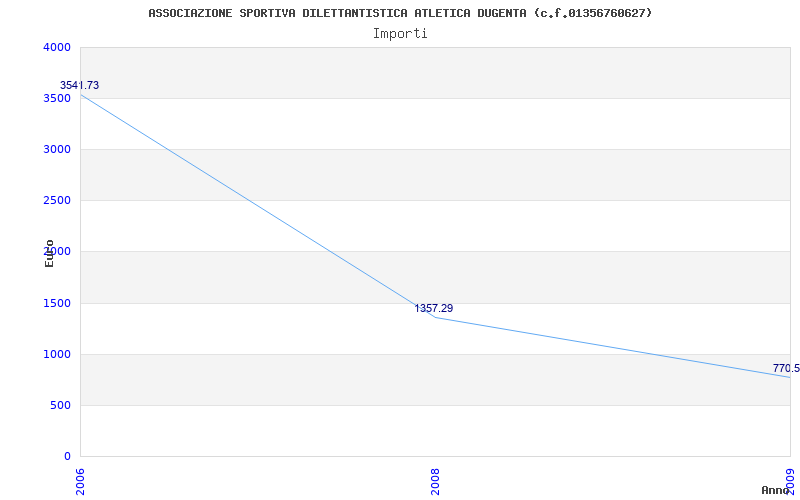Click the 2500 y-axis tick label

coord(58,201)
